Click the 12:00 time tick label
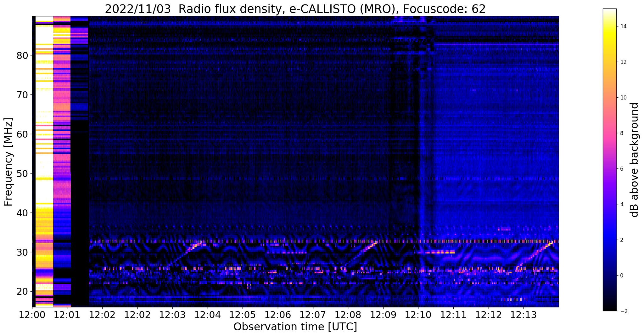This screenshot has height=336, width=644. click(x=32, y=315)
